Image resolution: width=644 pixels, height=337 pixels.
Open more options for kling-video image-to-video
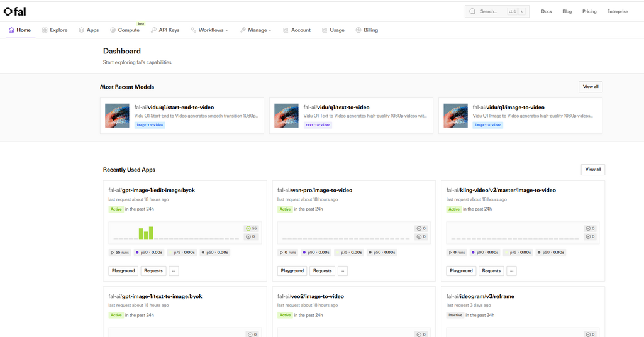click(511, 271)
